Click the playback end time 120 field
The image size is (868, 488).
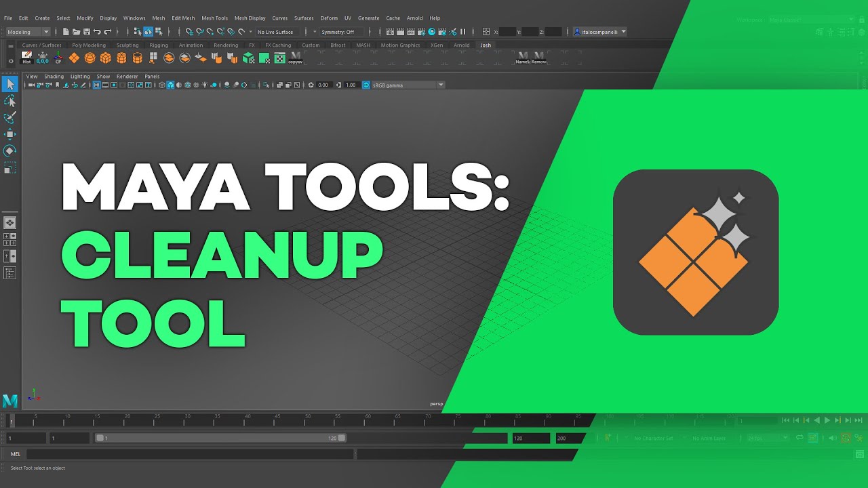click(x=531, y=439)
